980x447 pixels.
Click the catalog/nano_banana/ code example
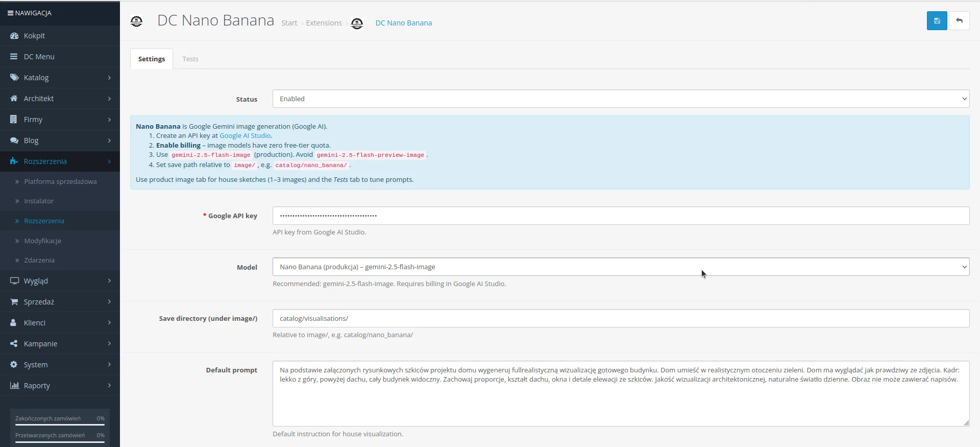pyautogui.click(x=311, y=165)
